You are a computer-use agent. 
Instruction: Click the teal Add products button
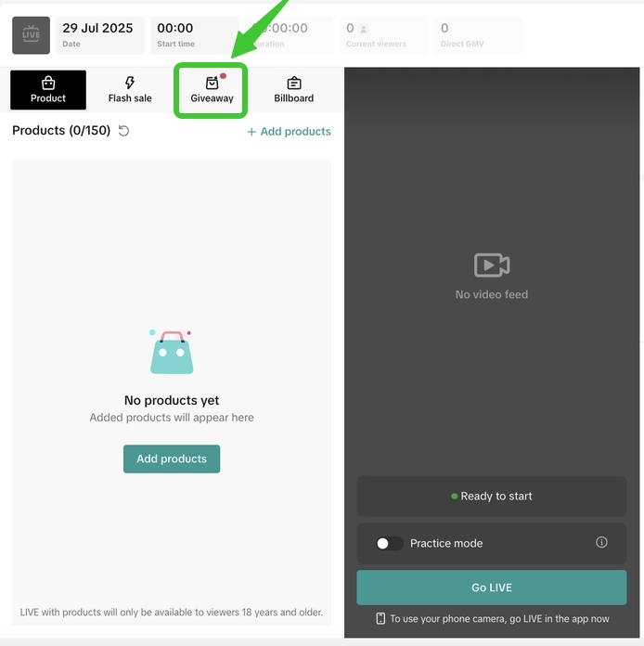click(x=172, y=459)
